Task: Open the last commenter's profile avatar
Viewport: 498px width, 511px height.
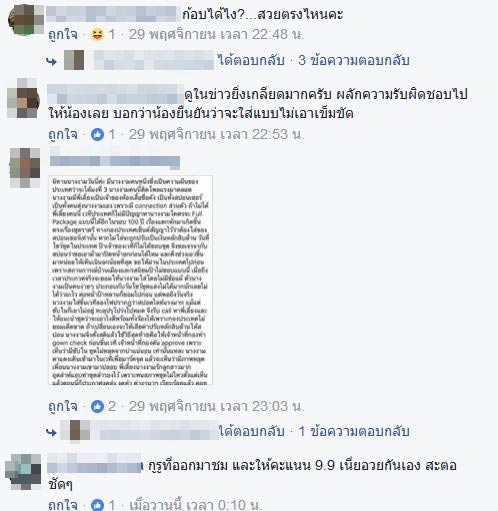Action: [x=23, y=472]
